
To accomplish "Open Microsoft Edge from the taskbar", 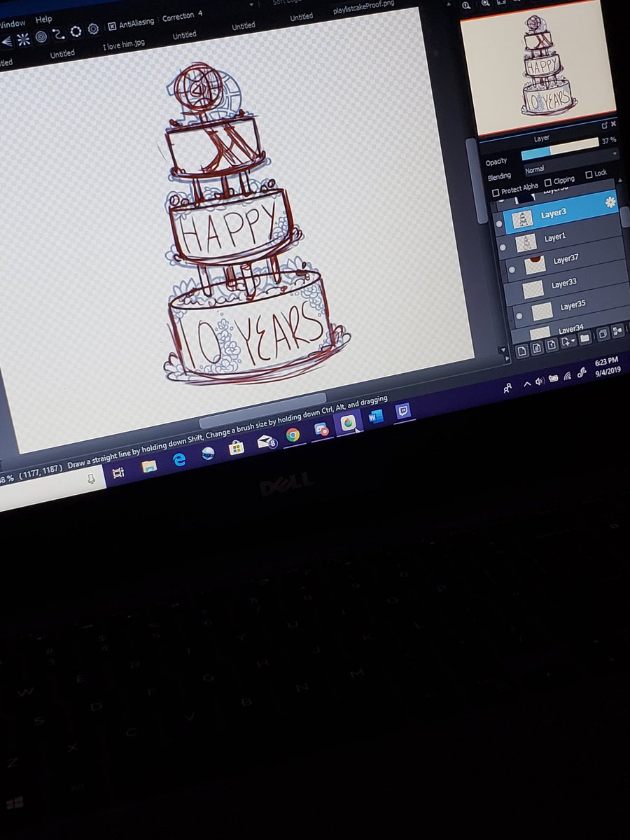I will tap(179, 459).
